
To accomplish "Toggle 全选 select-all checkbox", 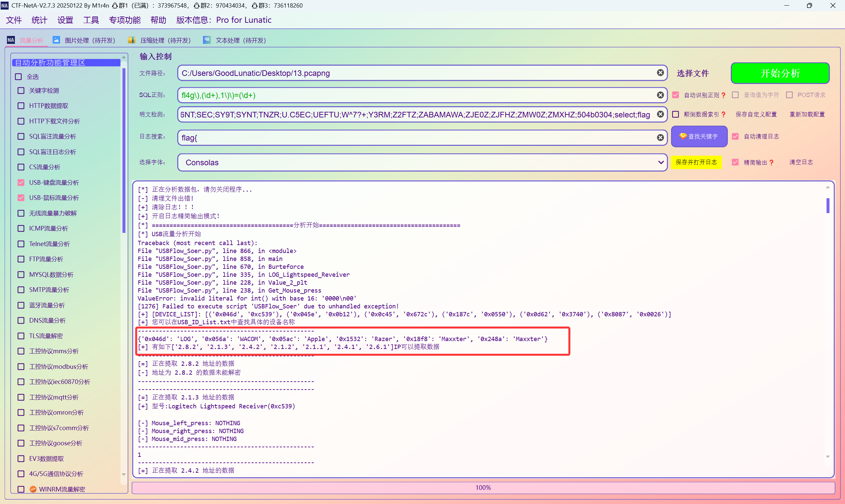I will pyautogui.click(x=19, y=77).
